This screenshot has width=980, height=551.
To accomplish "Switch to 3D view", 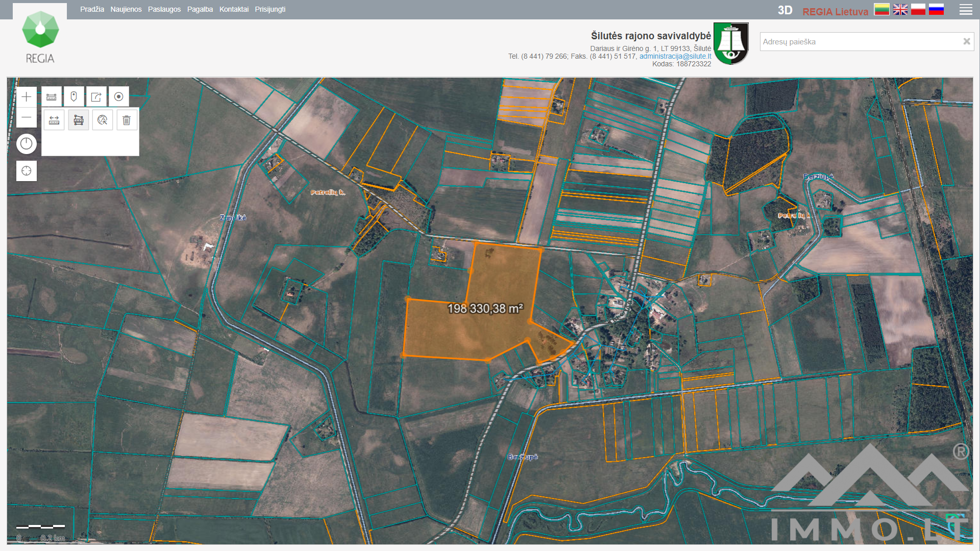I will point(785,11).
